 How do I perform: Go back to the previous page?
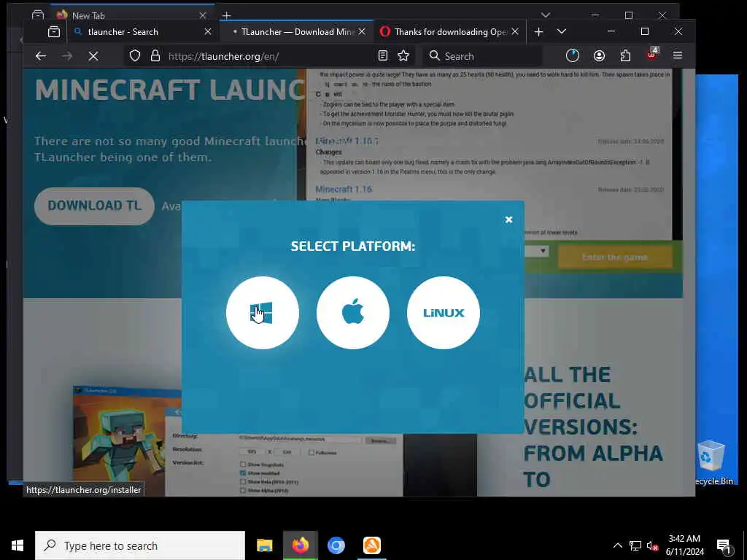(x=41, y=56)
